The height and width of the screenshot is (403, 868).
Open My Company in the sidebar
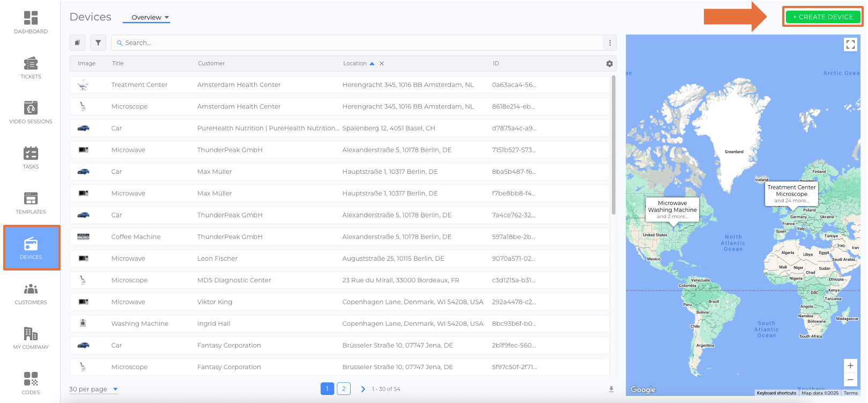pos(31,338)
